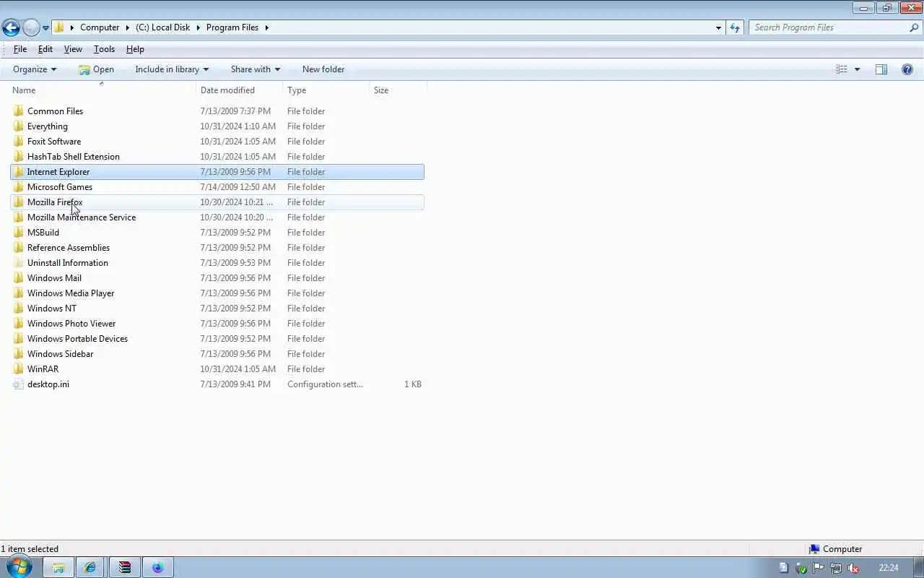Expand the arrow after Program Files breadcrumb

266,27
